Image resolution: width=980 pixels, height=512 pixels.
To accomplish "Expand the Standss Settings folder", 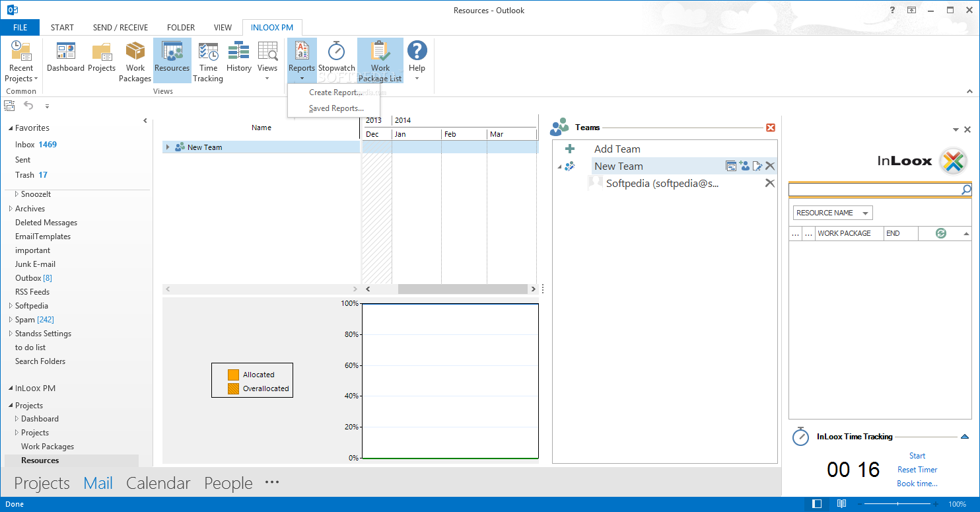I will pyautogui.click(x=11, y=334).
